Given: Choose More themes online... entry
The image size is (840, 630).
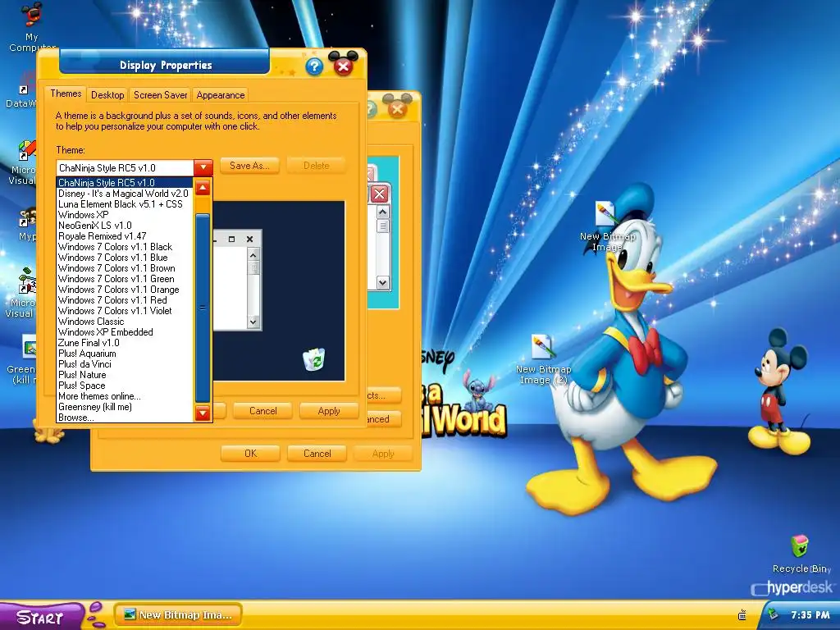Looking at the screenshot, I should pyautogui.click(x=125, y=396).
